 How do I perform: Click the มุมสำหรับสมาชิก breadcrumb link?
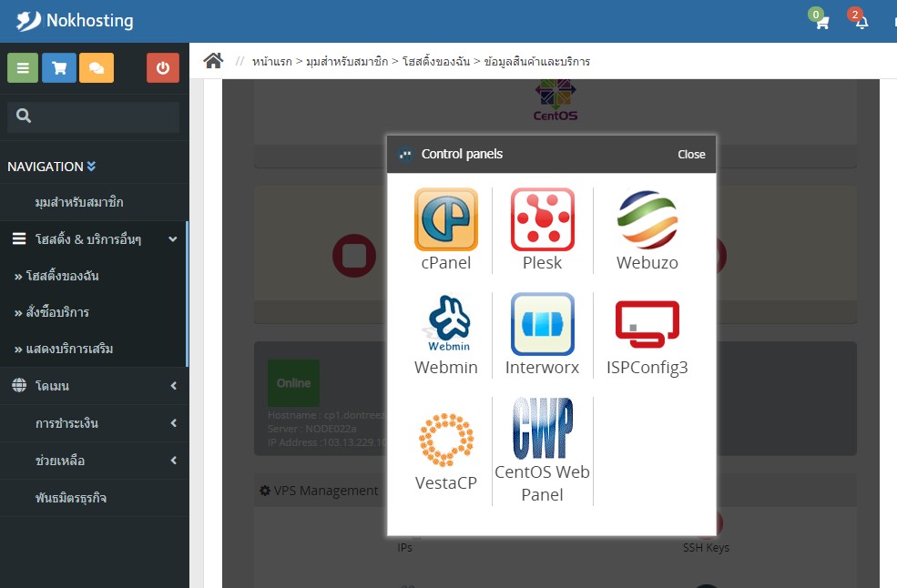coord(347,61)
